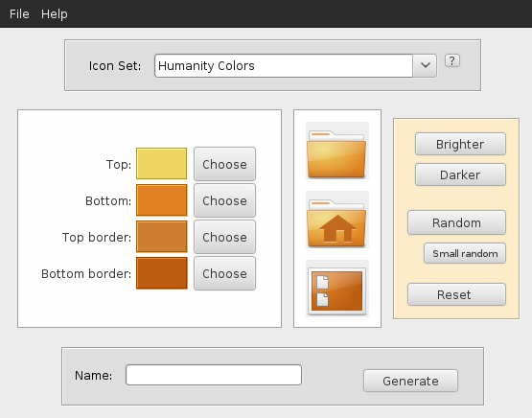
Task: Click Choose button for Bottom border
Action: pyautogui.click(x=224, y=273)
